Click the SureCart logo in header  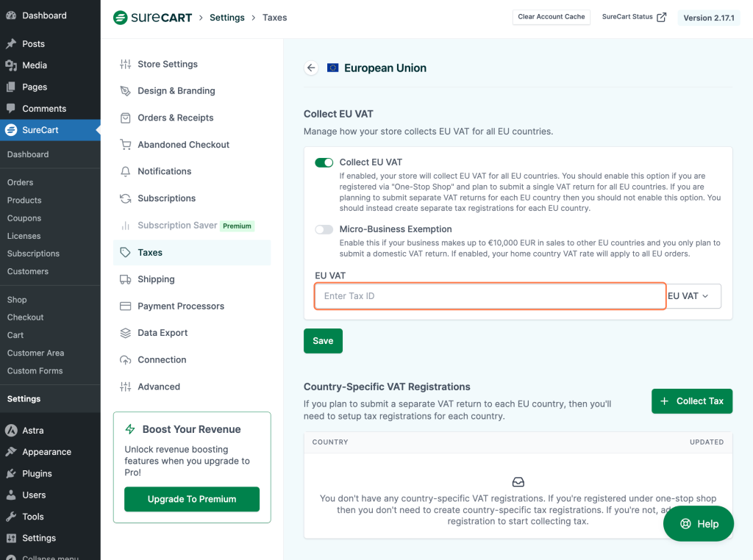pyautogui.click(x=152, y=18)
